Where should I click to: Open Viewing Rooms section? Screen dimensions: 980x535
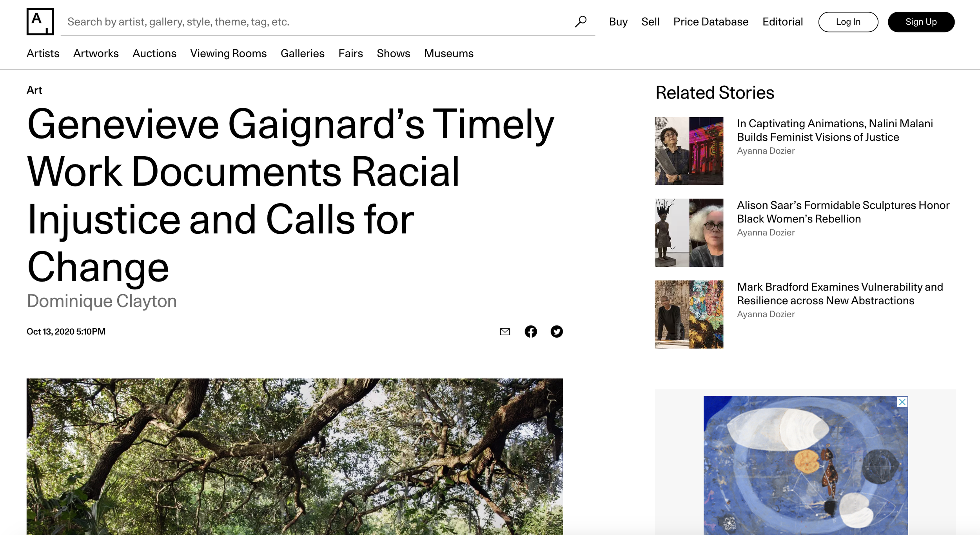(x=229, y=53)
